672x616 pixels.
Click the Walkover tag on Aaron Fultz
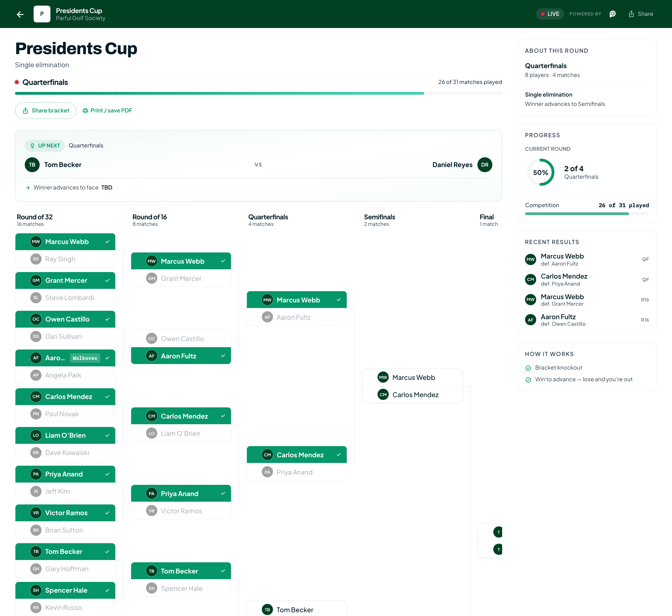[x=85, y=358]
